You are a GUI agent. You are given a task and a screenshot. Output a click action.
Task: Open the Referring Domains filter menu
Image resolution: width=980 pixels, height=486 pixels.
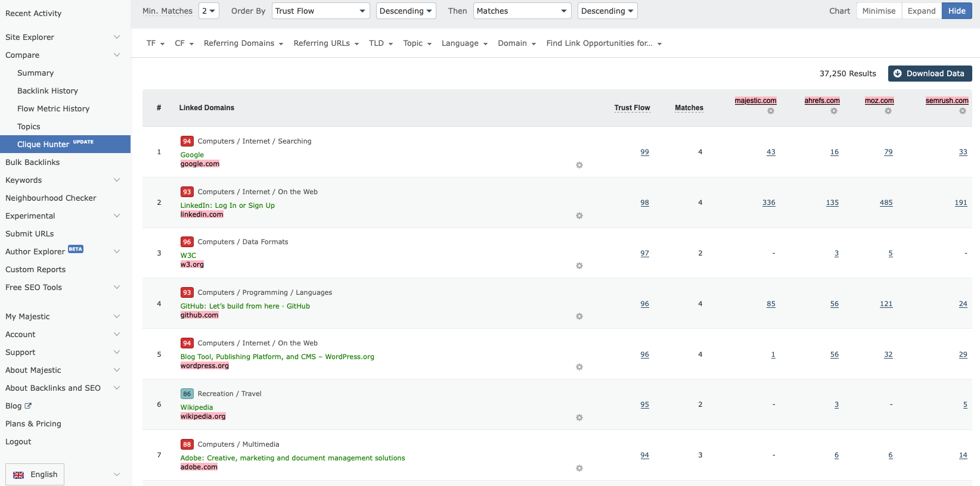(x=243, y=43)
